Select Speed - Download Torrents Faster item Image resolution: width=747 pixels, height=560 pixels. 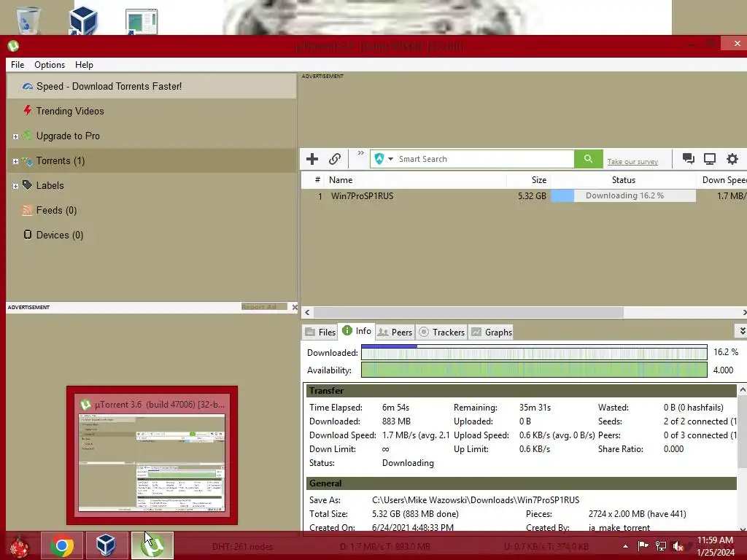(x=152, y=86)
